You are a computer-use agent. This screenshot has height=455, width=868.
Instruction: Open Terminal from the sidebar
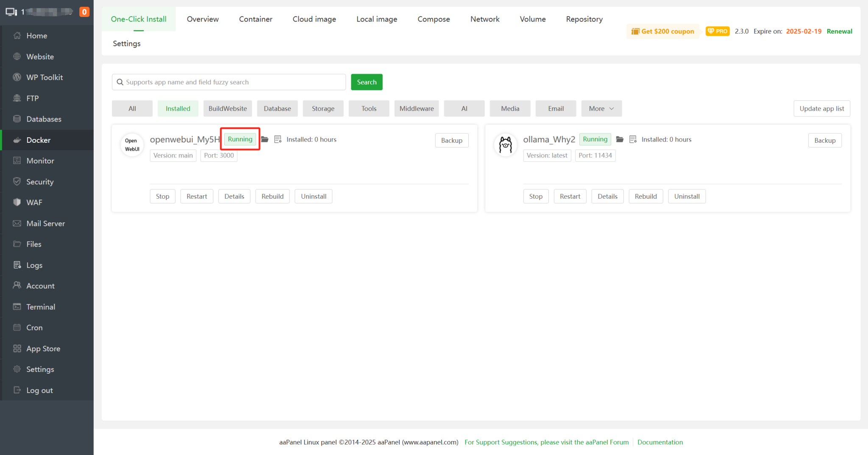click(40, 306)
